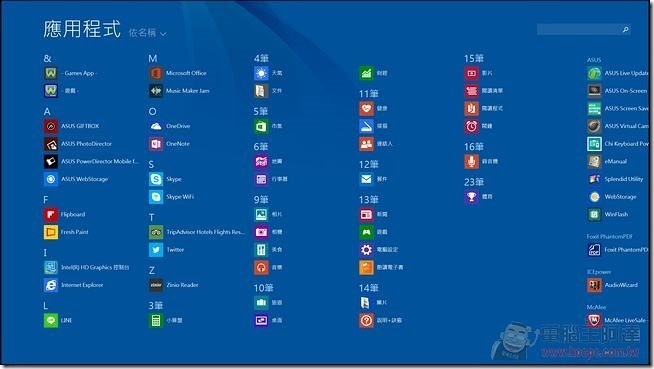Launch Fresh Paint
The width and height of the screenshot is (654, 369).
(x=66, y=232)
